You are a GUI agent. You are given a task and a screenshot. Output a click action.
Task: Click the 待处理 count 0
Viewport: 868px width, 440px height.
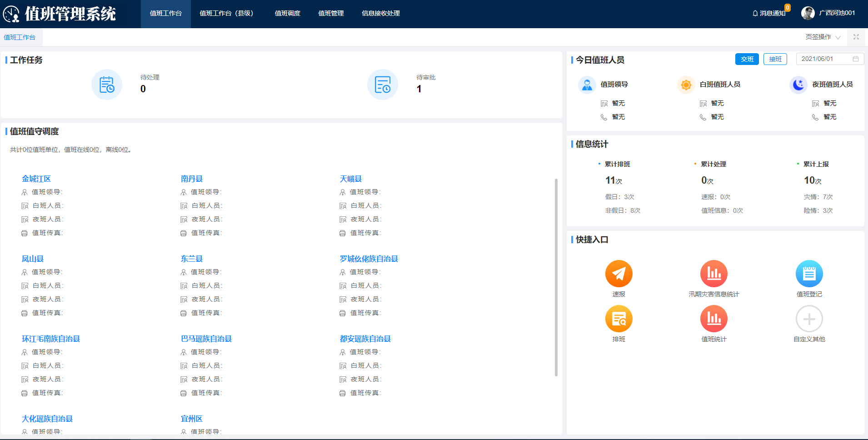point(143,89)
